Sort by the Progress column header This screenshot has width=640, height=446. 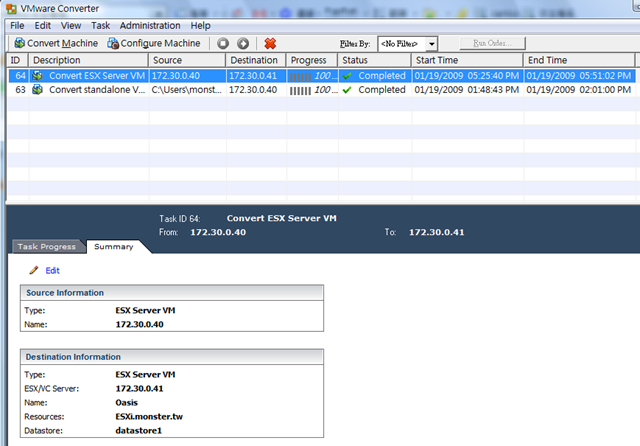(312, 60)
